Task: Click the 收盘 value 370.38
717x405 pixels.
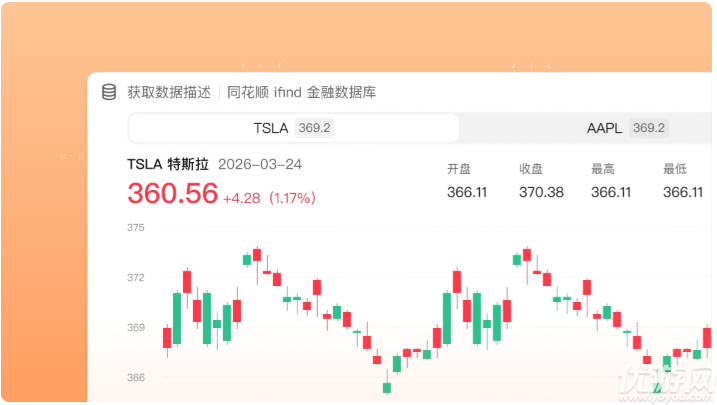Action: (x=541, y=192)
